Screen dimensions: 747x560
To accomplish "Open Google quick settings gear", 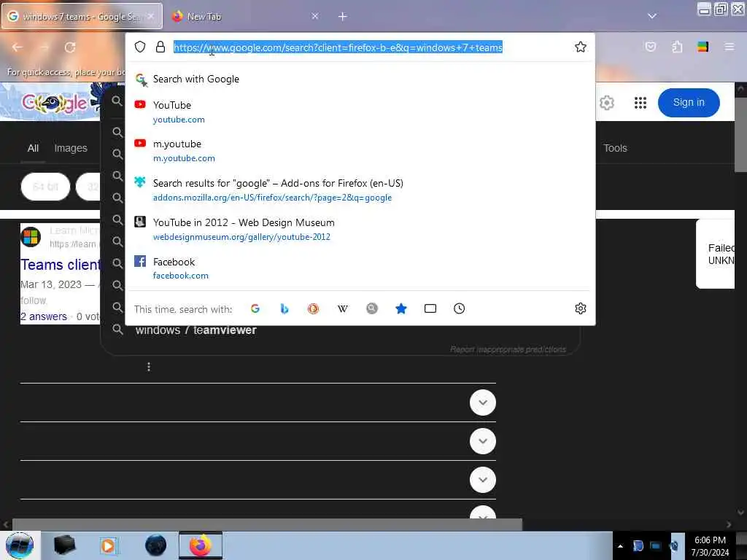I will tap(606, 102).
